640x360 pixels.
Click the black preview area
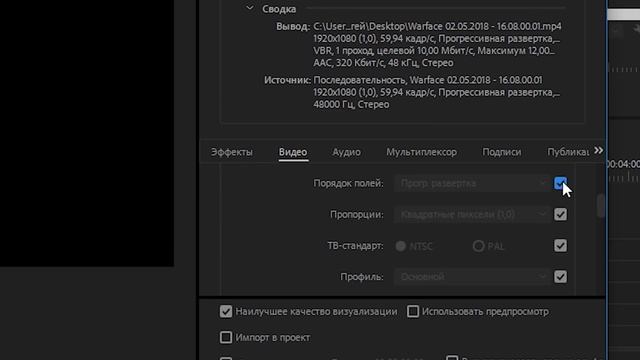point(87,133)
